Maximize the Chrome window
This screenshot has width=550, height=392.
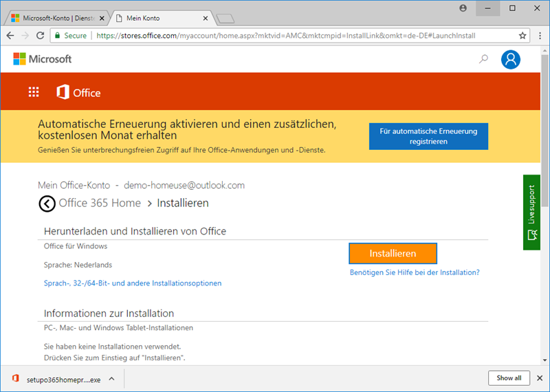click(512, 8)
